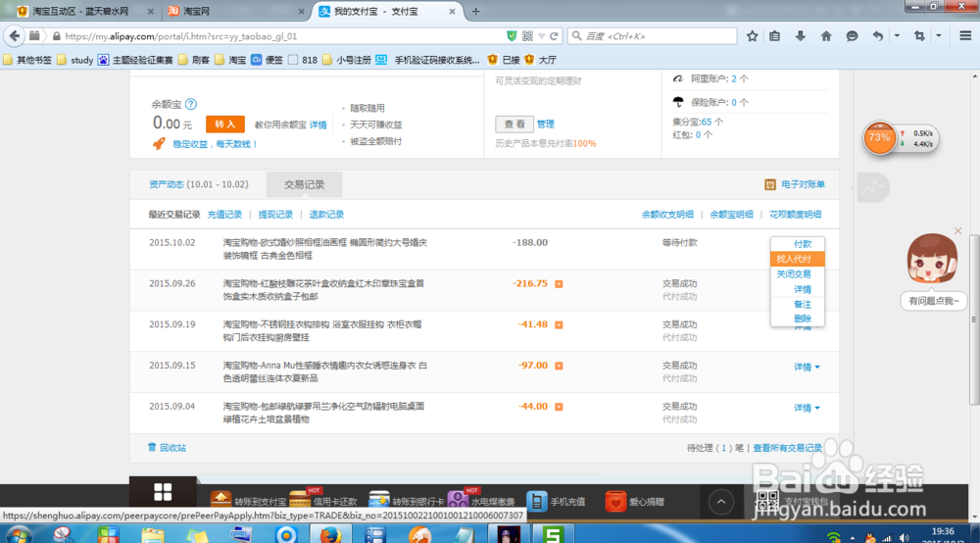The width and height of the screenshot is (980, 543).
Task: Click the undo arrow icon in toolbar
Action: [877, 36]
